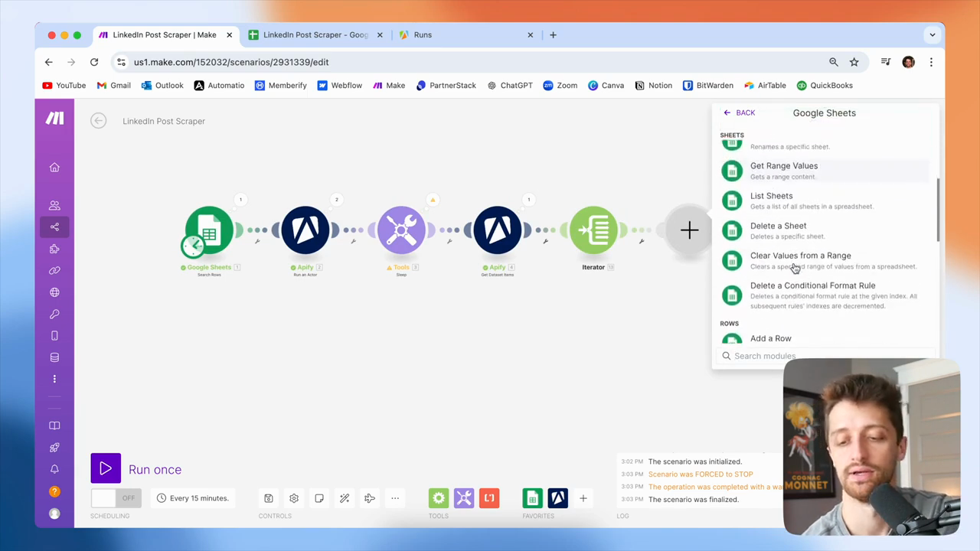Open Devices phone icon in sidebar
The image size is (980, 551).
point(54,336)
